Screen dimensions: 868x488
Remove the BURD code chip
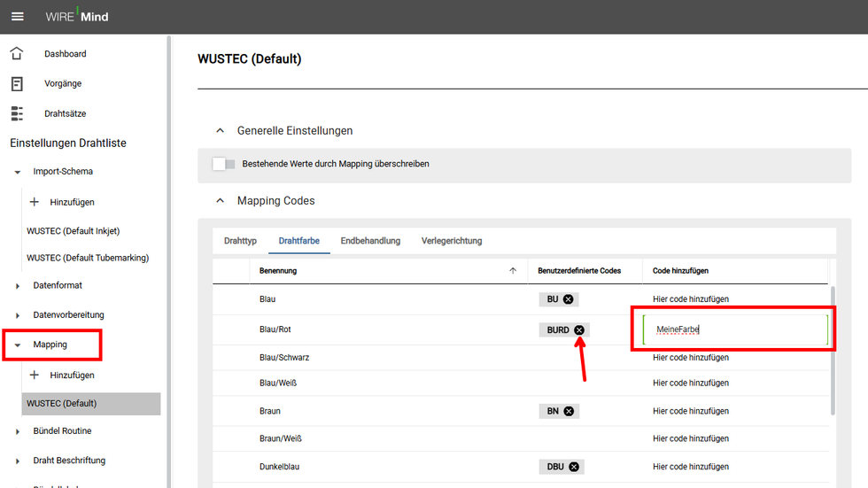point(579,329)
